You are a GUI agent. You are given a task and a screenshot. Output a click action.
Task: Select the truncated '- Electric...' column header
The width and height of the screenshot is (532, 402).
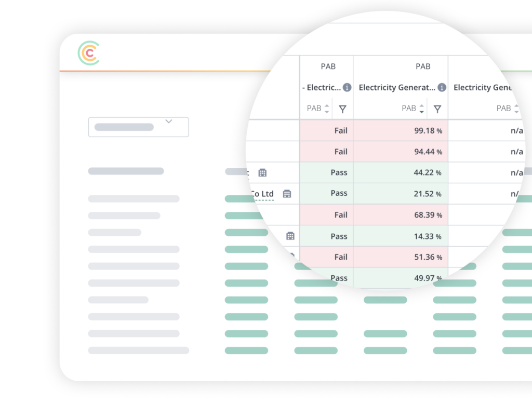(x=322, y=88)
